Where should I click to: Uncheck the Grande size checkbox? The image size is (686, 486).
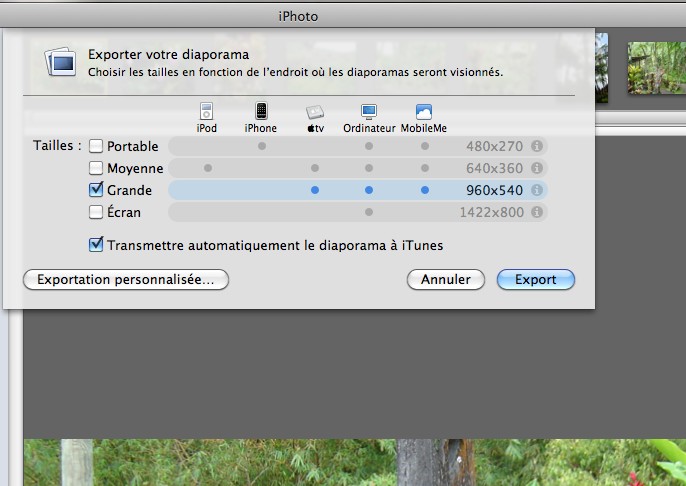coord(96,190)
